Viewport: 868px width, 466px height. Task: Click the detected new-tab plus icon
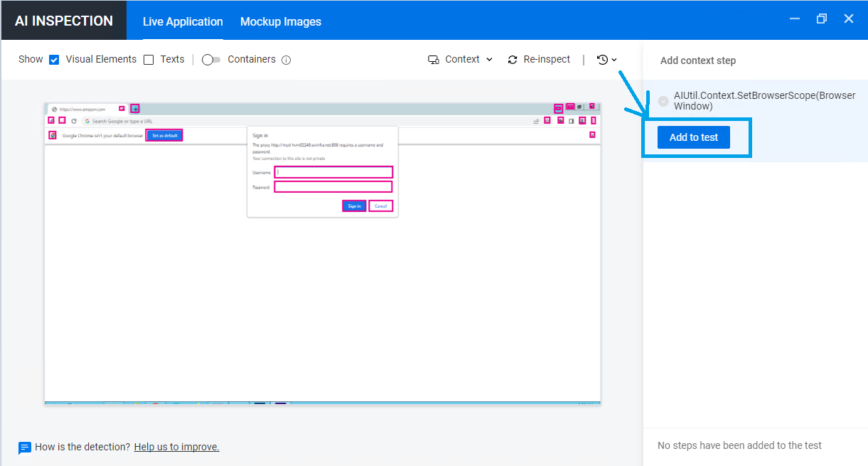135,109
